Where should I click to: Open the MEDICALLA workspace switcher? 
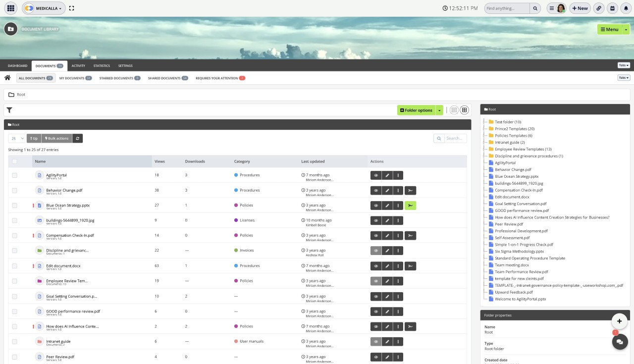44,8
